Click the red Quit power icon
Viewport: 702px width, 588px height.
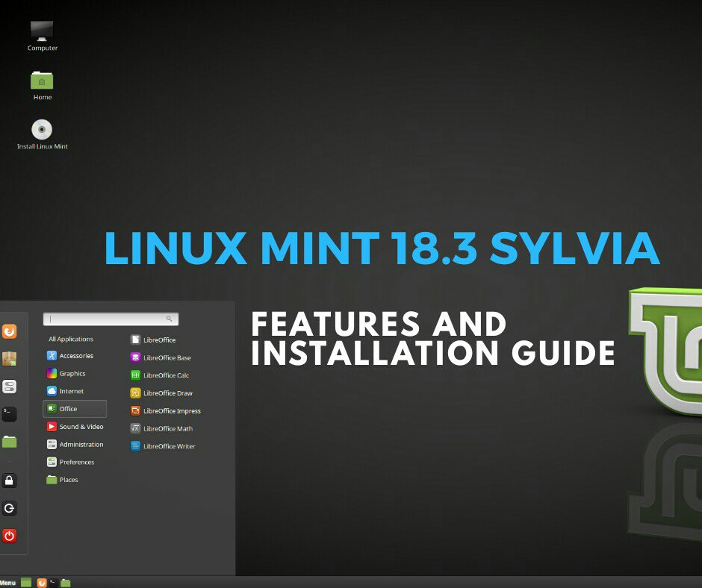point(10,536)
